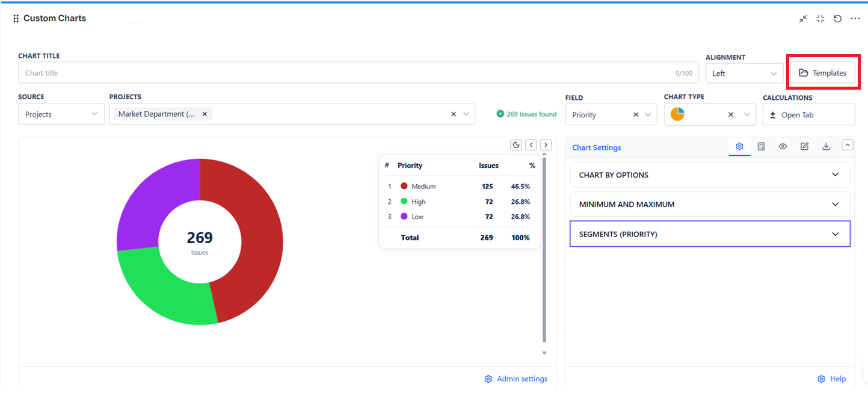Click the pie chart type icon

point(677,114)
